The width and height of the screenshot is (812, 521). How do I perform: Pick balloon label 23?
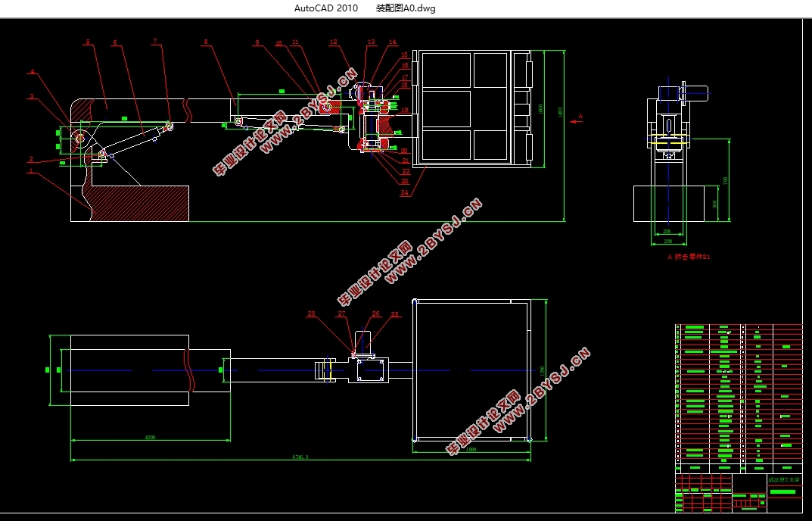point(405,181)
